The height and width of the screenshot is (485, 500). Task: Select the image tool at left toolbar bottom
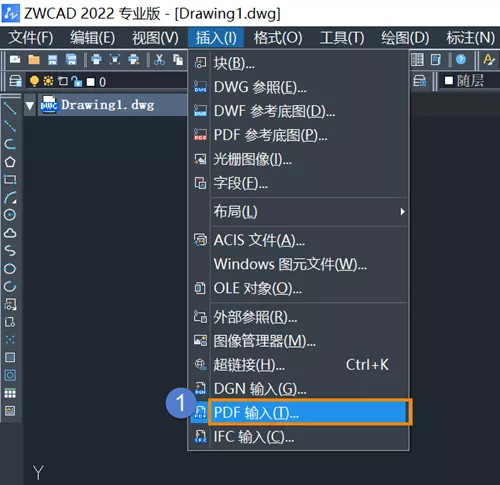tap(10, 411)
